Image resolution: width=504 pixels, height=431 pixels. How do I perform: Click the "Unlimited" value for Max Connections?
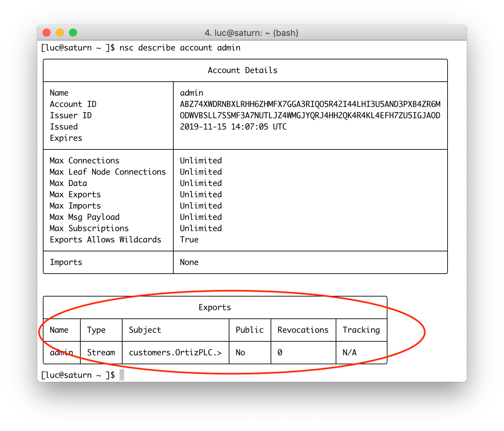[x=201, y=160]
